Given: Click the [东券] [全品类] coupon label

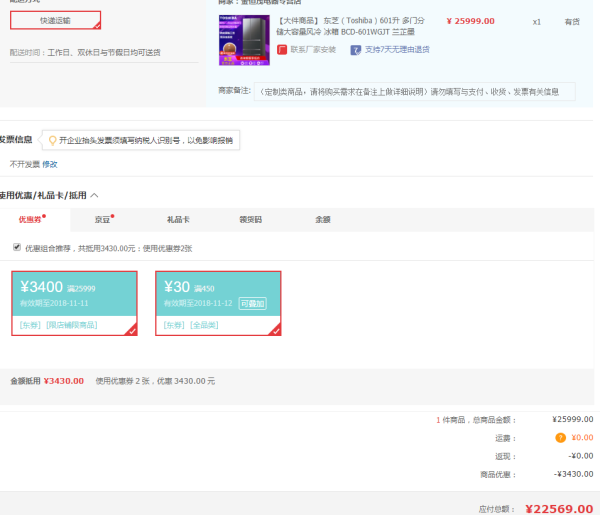Looking at the screenshot, I should pos(191,325).
